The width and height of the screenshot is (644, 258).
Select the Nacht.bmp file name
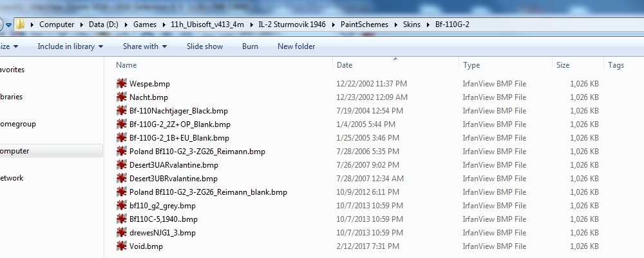[149, 97]
